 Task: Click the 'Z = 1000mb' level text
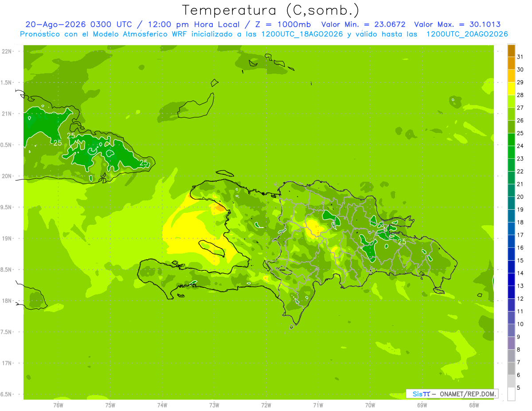[x=282, y=24]
